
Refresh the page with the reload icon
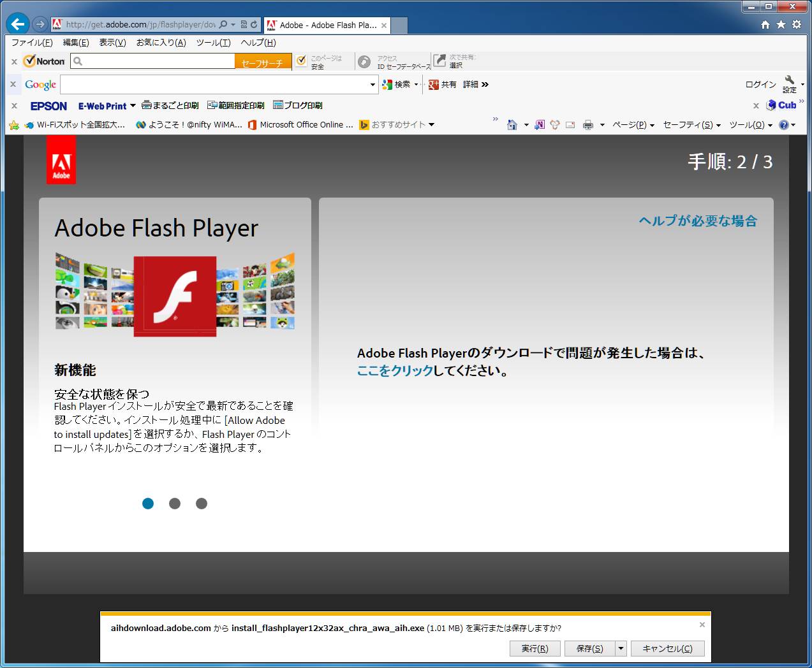255,25
